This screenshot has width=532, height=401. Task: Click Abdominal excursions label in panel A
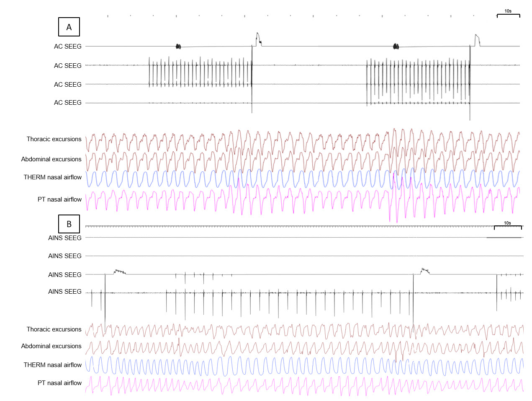(51, 159)
